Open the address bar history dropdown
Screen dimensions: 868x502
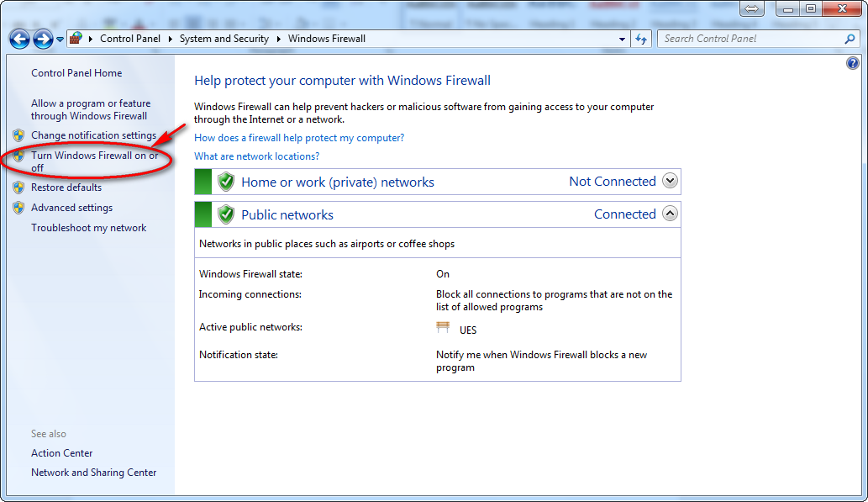(622, 40)
